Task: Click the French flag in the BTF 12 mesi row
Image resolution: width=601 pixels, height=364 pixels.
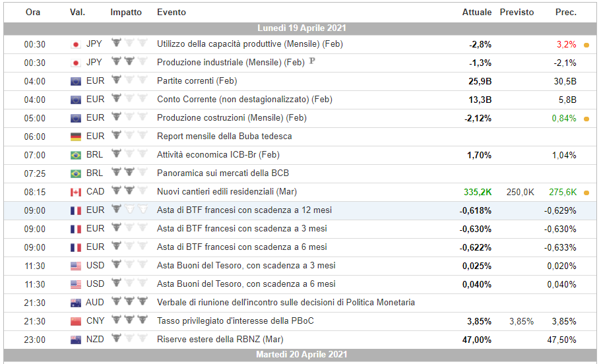Action: tap(75, 210)
